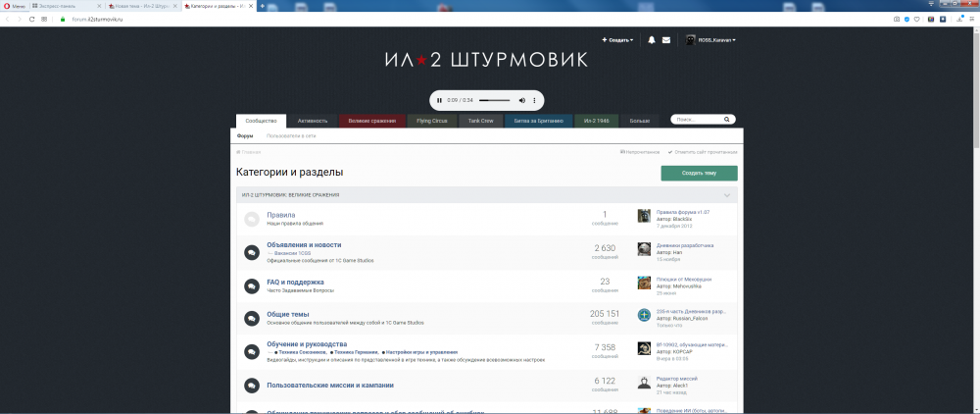
Task: Open Объявления и новости forum
Action: (x=304, y=245)
